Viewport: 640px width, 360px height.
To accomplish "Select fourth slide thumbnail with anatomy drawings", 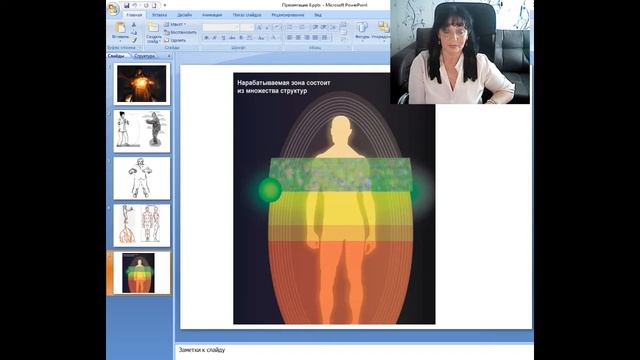I will pos(142,225).
